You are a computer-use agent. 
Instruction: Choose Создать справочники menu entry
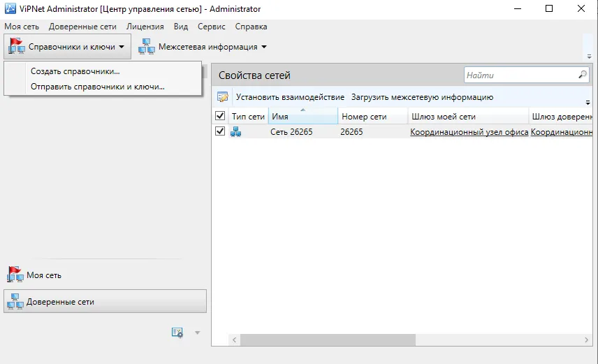[x=75, y=71]
